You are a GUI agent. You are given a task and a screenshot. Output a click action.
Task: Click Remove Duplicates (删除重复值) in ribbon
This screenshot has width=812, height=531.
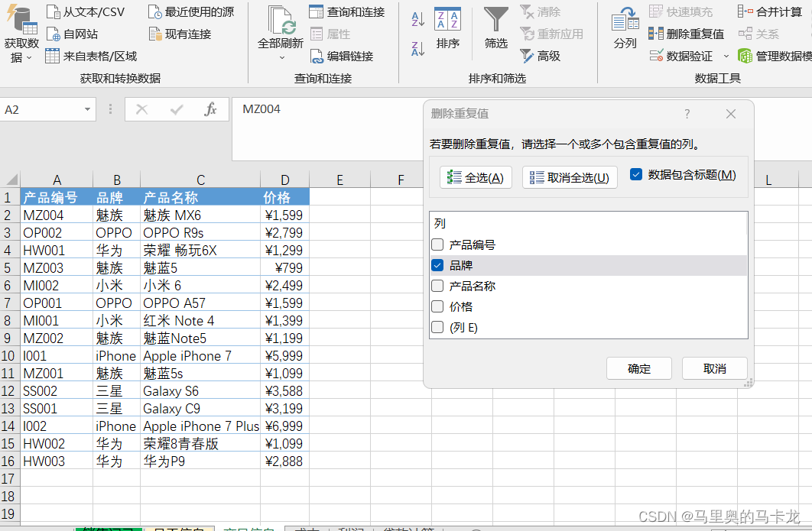point(687,34)
